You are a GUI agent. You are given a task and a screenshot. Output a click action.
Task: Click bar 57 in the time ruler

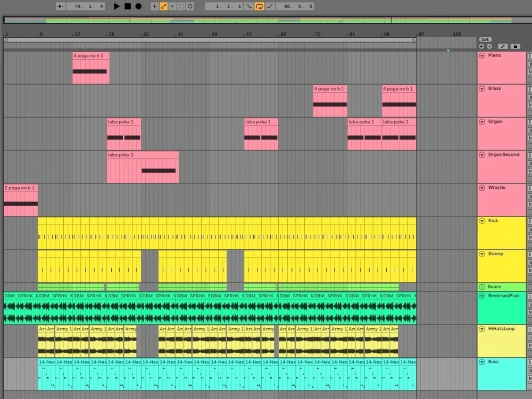(x=248, y=34)
